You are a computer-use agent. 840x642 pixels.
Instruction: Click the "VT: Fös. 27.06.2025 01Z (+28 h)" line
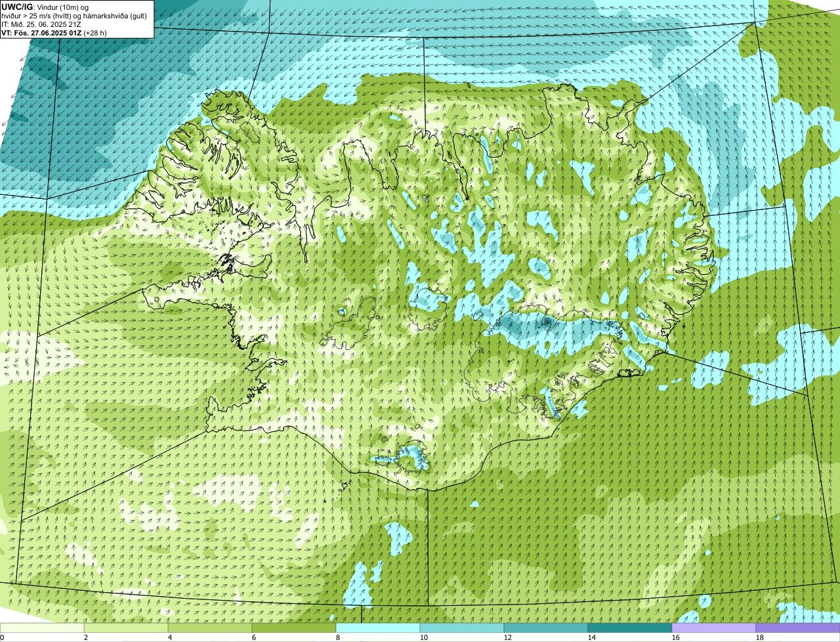tap(54, 33)
